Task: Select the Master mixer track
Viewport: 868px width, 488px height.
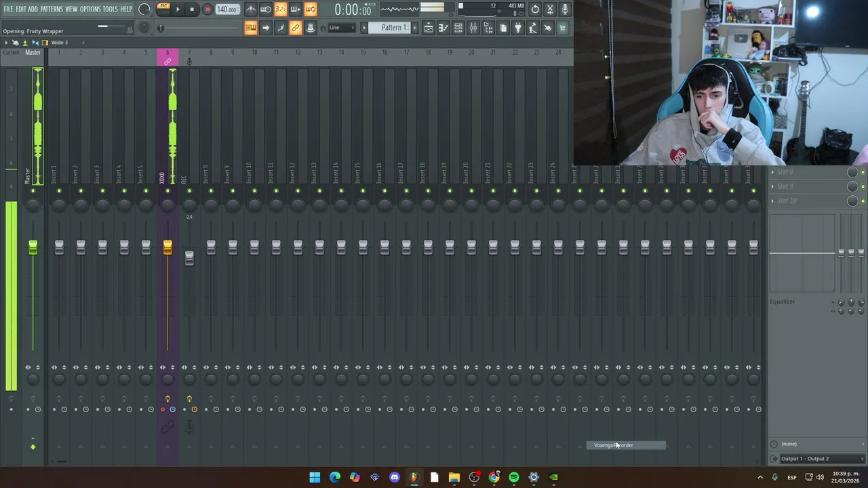Action: 33,53
